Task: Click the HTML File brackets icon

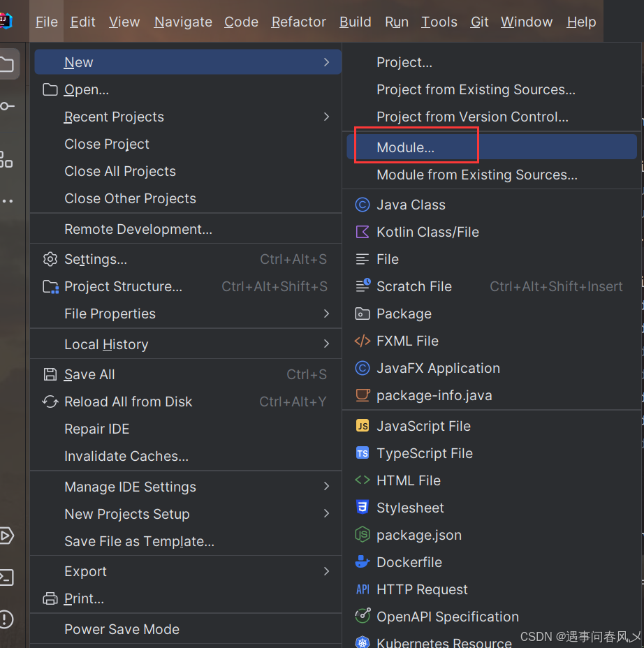Action: [363, 480]
